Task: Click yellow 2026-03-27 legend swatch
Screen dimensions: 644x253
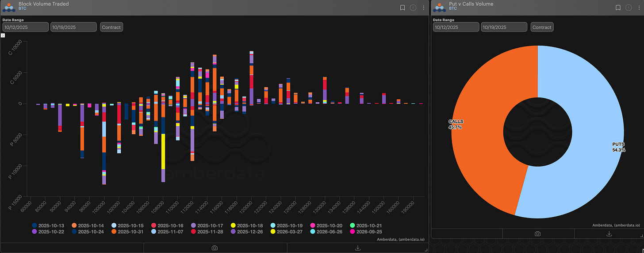Action: (273, 231)
